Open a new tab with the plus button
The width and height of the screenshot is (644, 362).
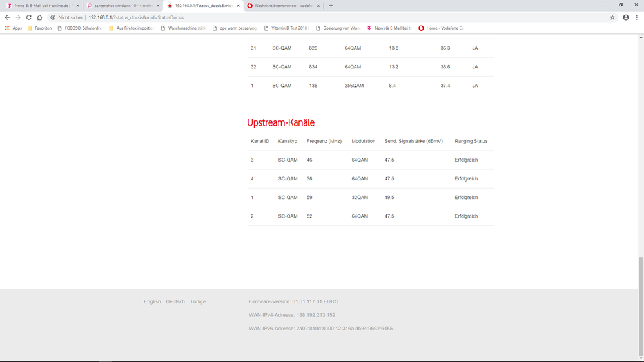point(331,6)
